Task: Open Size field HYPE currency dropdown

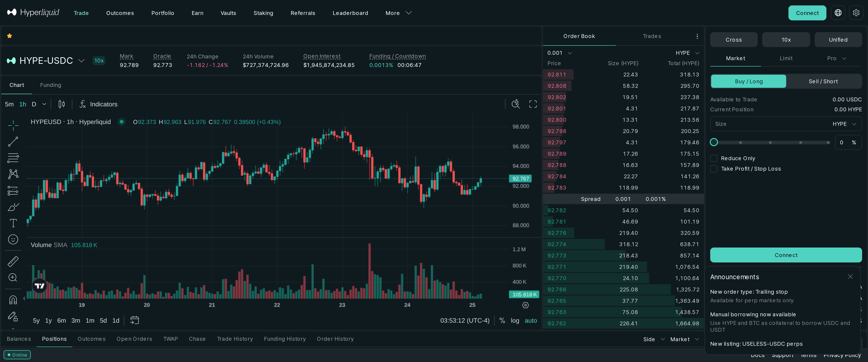Action: 844,124
